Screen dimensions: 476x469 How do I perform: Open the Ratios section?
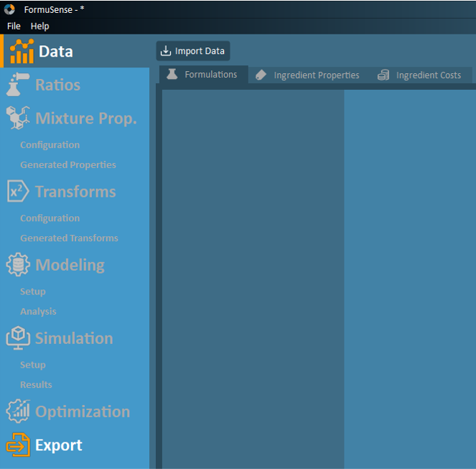click(x=57, y=85)
